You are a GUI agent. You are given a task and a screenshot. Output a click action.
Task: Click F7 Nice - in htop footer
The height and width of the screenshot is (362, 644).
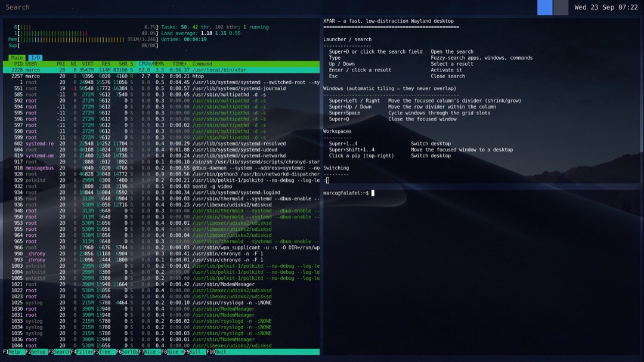tap(150, 352)
